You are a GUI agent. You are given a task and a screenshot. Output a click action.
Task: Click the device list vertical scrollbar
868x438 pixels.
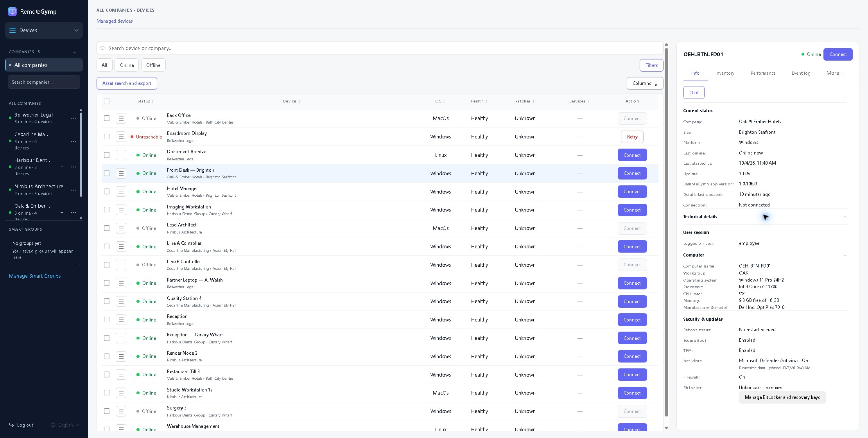click(x=666, y=232)
